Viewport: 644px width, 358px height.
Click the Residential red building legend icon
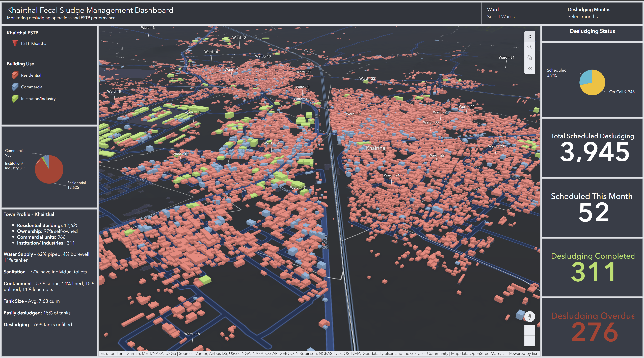pyautogui.click(x=15, y=75)
